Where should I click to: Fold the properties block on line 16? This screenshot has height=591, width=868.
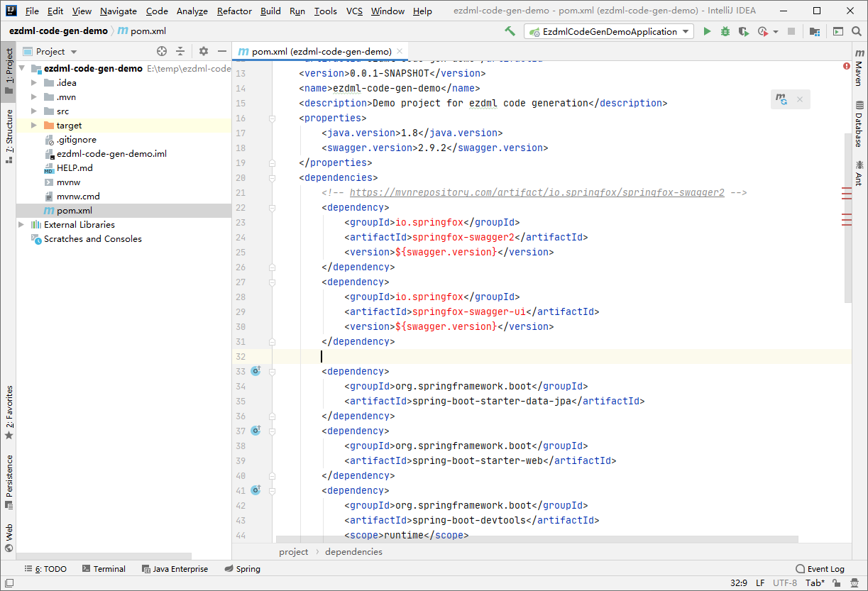click(272, 118)
